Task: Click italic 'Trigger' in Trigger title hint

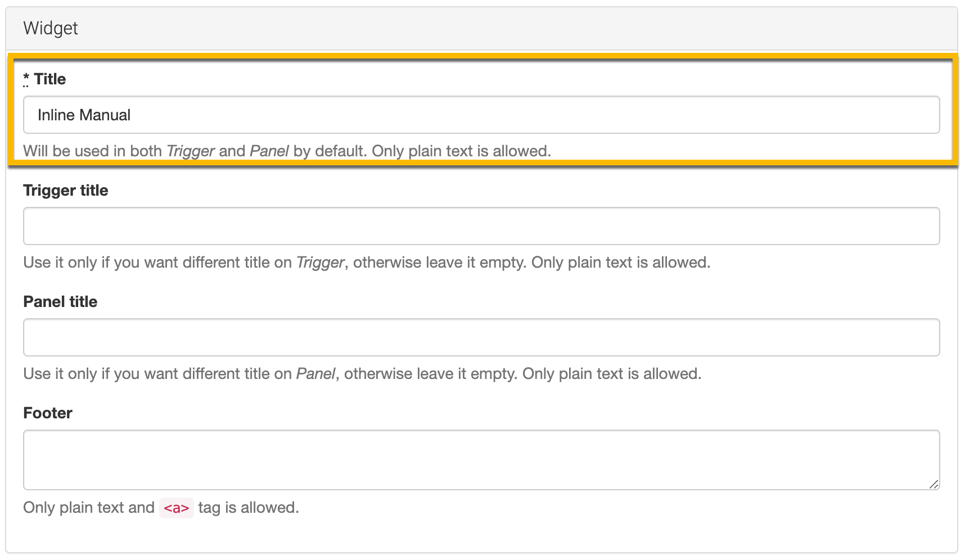Action: (x=320, y=263)
